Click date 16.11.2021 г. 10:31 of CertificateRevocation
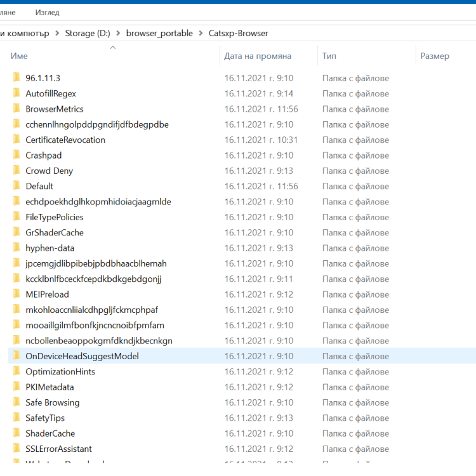 tap(261, 140)
